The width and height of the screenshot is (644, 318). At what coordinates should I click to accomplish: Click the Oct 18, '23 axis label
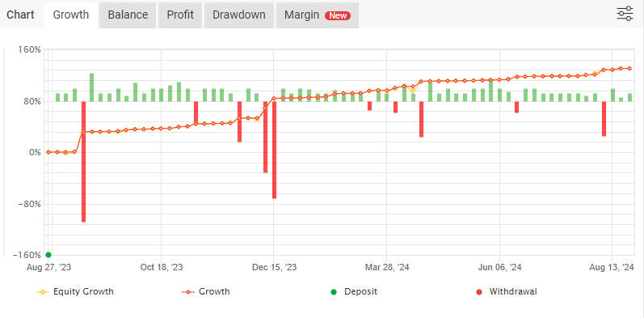pyautogui.click(x=162, y=267)
